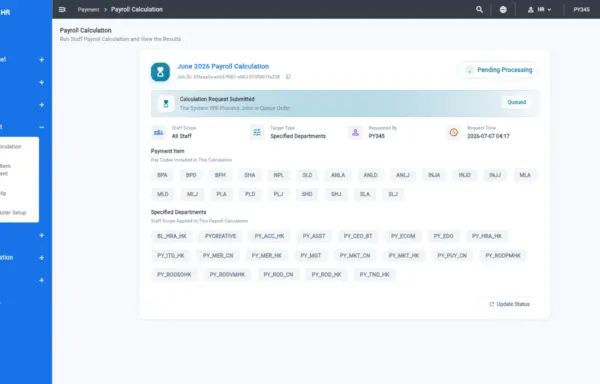Select the MLD pay code chip

[163, 194]
